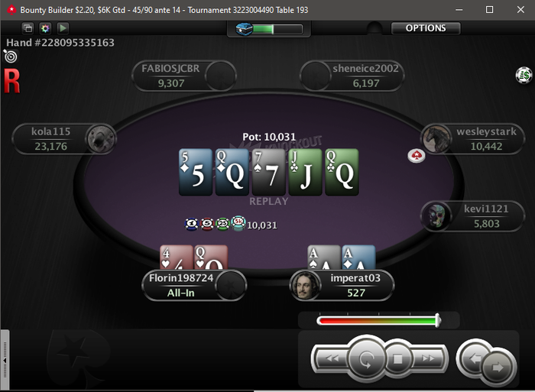
Task: Click the bounty treasure chest progress icon
Action: click(x=244, y=29)
